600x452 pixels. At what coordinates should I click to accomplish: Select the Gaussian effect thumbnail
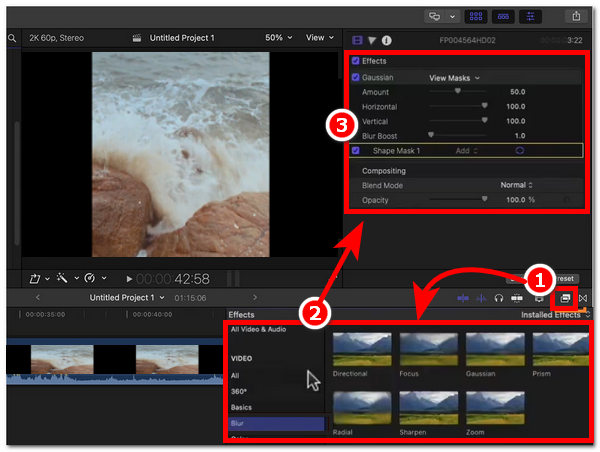(x=495, y=349)
